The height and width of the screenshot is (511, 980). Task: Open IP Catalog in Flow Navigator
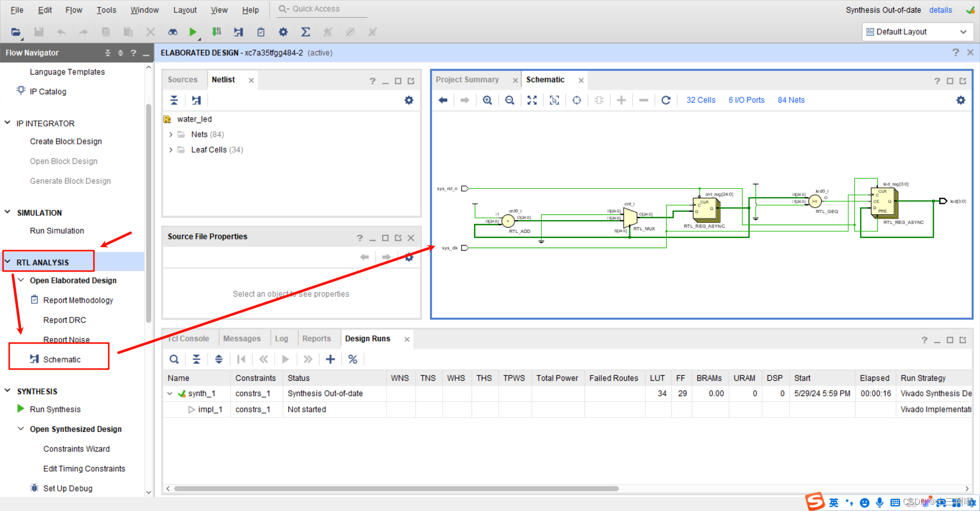point(48,91)
